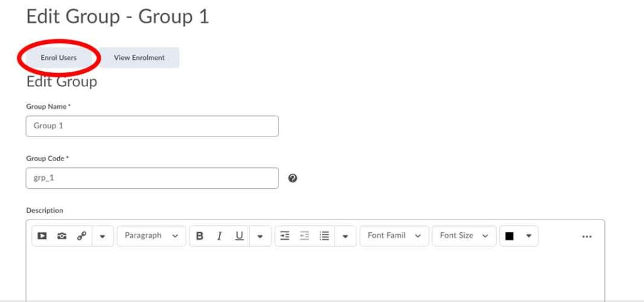This screenshot has width=644, height=302.
Task: Click the Group Code help icon
Action: pyautogui.click(x=292, y=178)
